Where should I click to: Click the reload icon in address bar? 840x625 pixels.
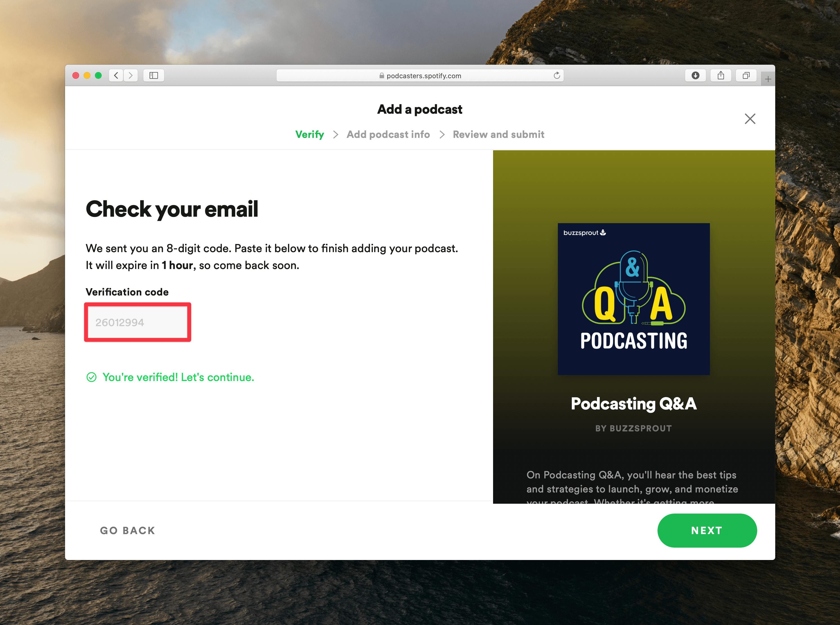pyautogui.click(x=557, y=75)
